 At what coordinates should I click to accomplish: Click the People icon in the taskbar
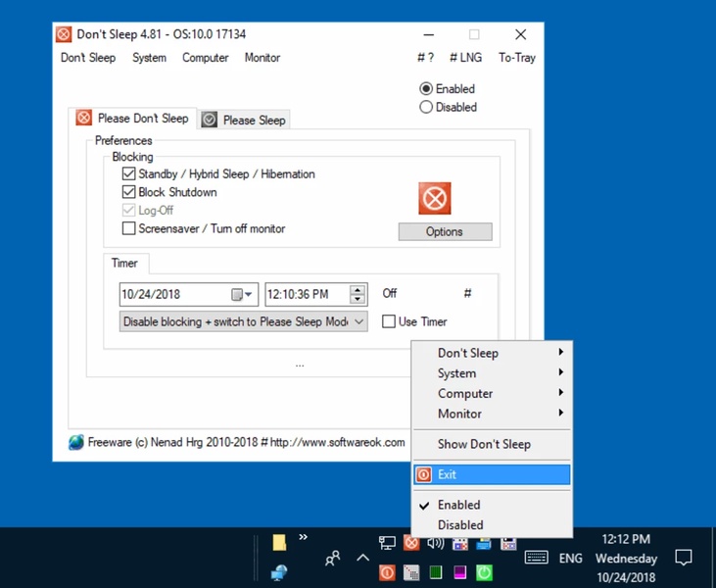coord(333,558)
